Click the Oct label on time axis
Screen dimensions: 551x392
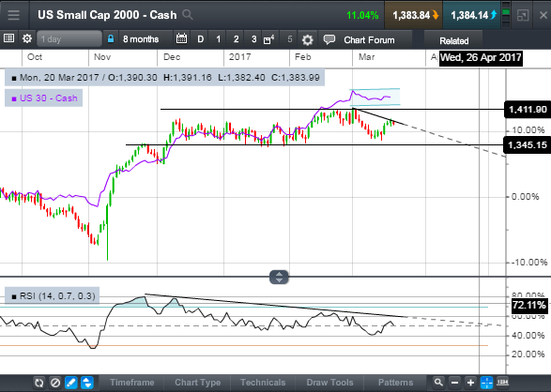[35, 57]
